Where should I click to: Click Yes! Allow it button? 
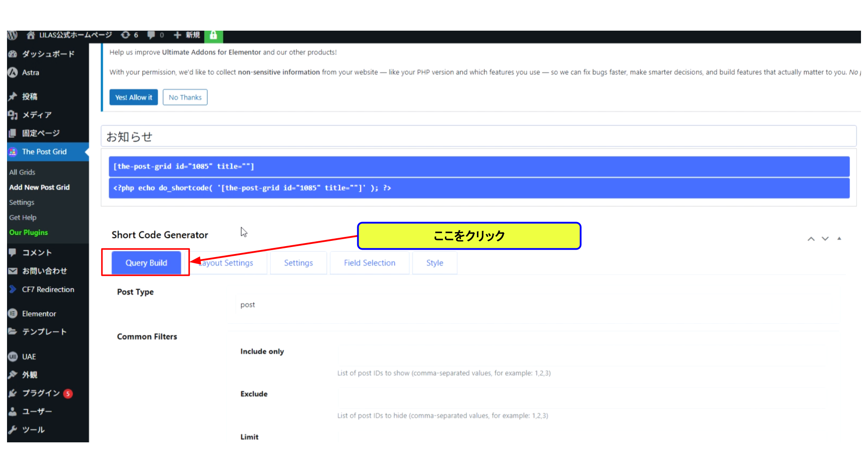click(x=134, y=97)
